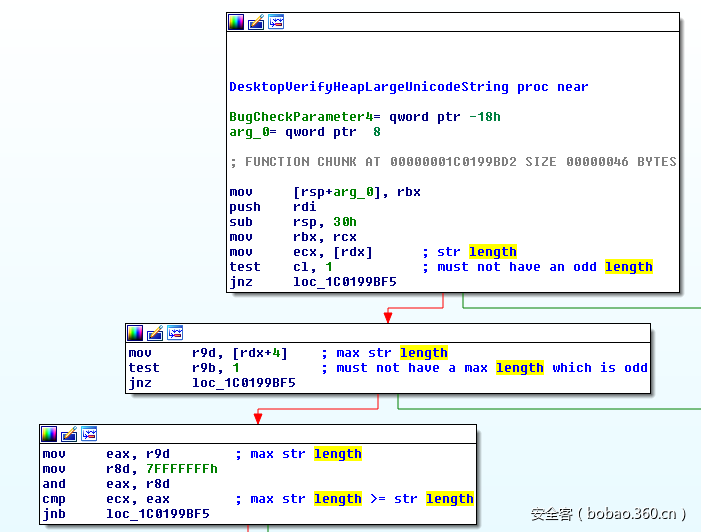Click the arg_0= qword ptr 8 line
Image resolution: width=701 pixels, height=532 pixels.
[x=305, y=132]
